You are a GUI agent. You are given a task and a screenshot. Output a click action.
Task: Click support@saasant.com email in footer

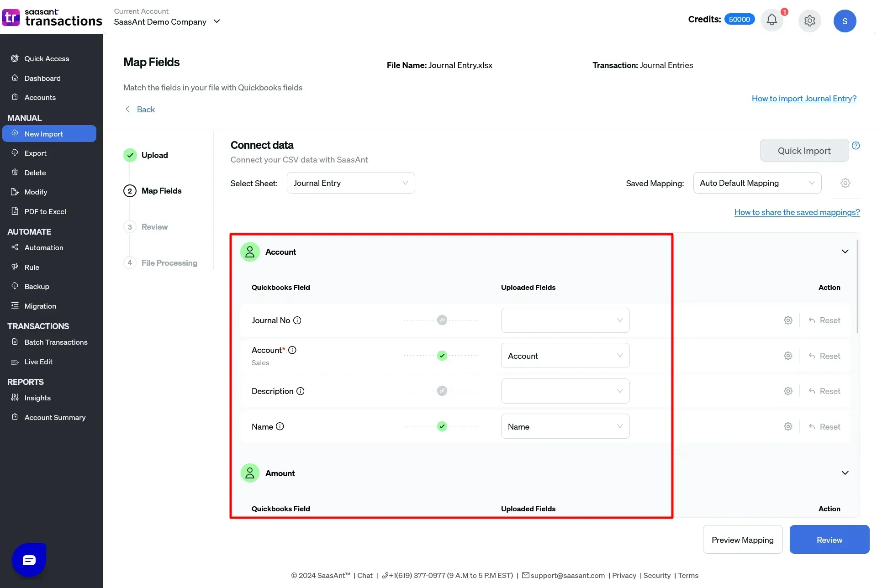coord(567,576)
